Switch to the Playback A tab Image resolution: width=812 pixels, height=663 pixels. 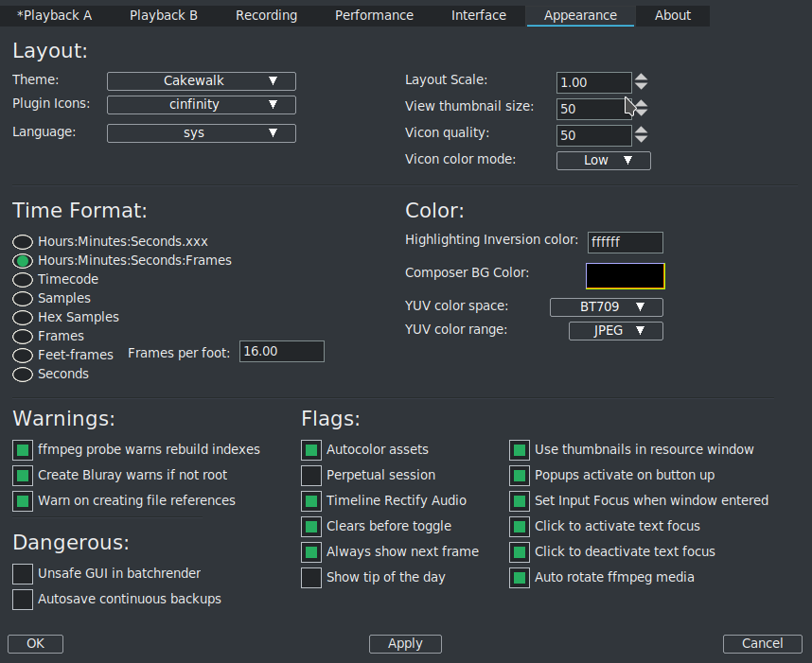[54, 15]
